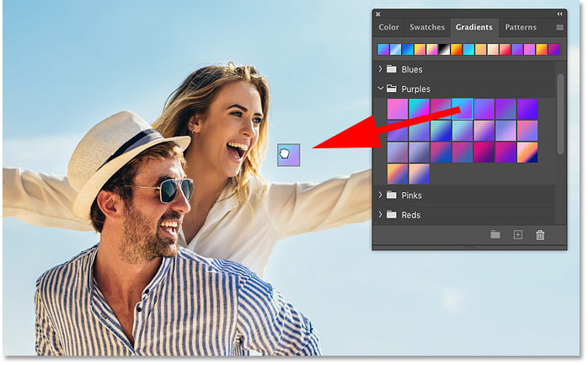Viewport: 588px width, 365px height.
Task: Pick the last recent gradient swatch
Action: coord(553,49)
